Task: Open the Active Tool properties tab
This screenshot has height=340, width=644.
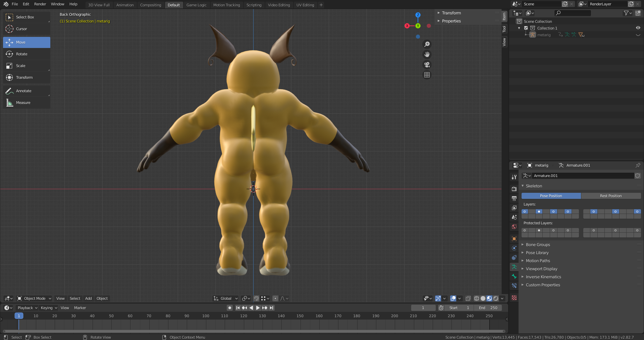Action: click(514, 177)
